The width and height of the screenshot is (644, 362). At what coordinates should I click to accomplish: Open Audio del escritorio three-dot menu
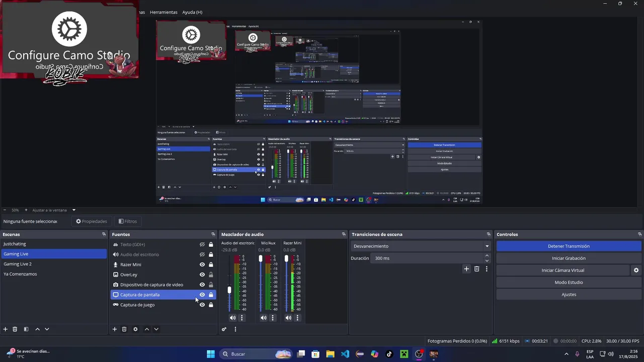(x=242, y=318)
